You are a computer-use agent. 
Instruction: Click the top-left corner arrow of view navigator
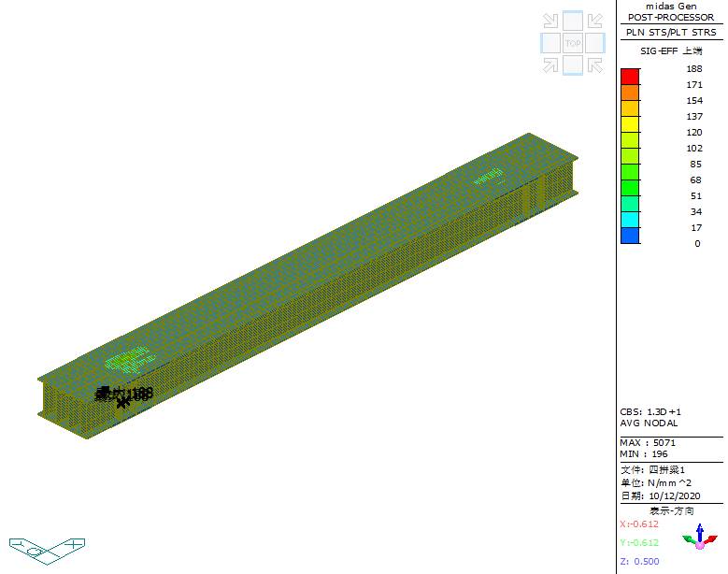point(550,21)
